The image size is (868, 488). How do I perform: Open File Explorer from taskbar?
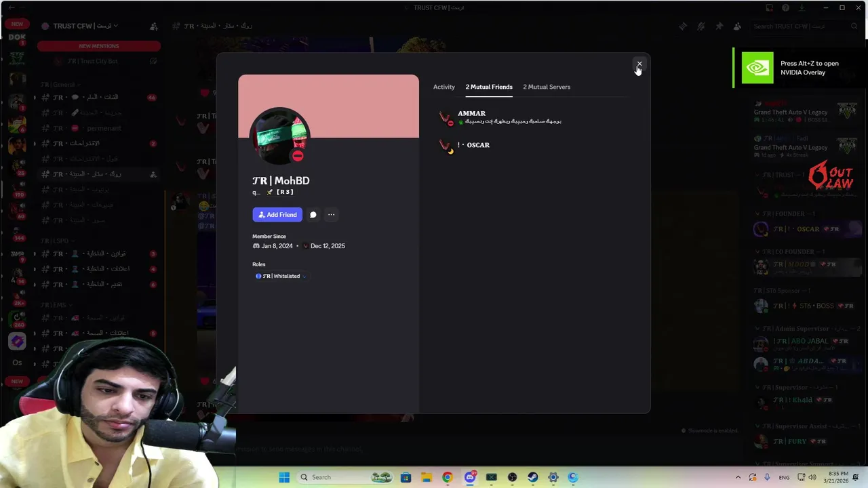(x=426, y=477)
